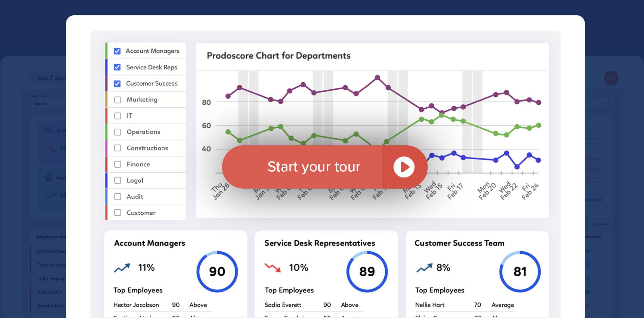The width and height of the screenshot is (644, 318).
Task: Click the Above rating for Hector Jacobson
Action: pyautogui.click(x=198, y=305)
